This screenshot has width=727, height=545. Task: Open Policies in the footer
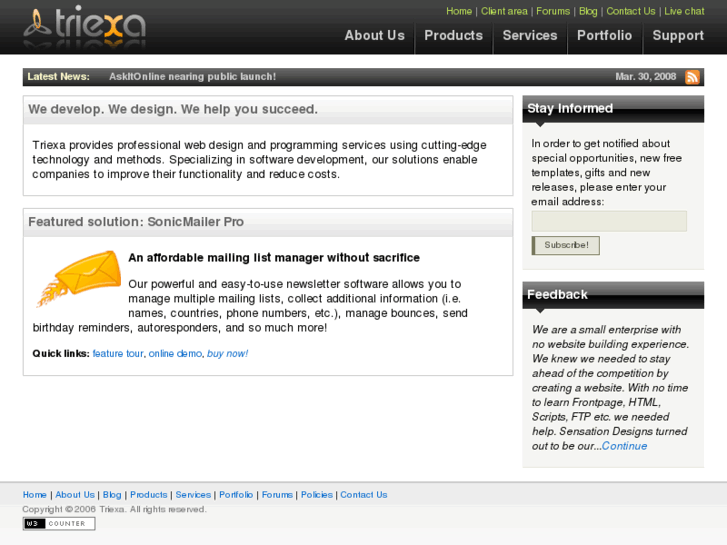317,495
